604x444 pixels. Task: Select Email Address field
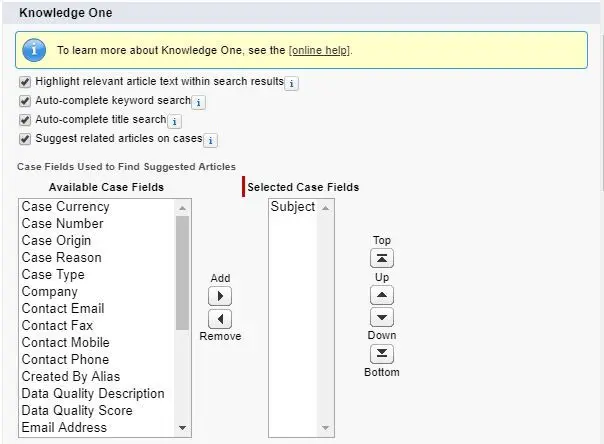[x=97, y=427]
